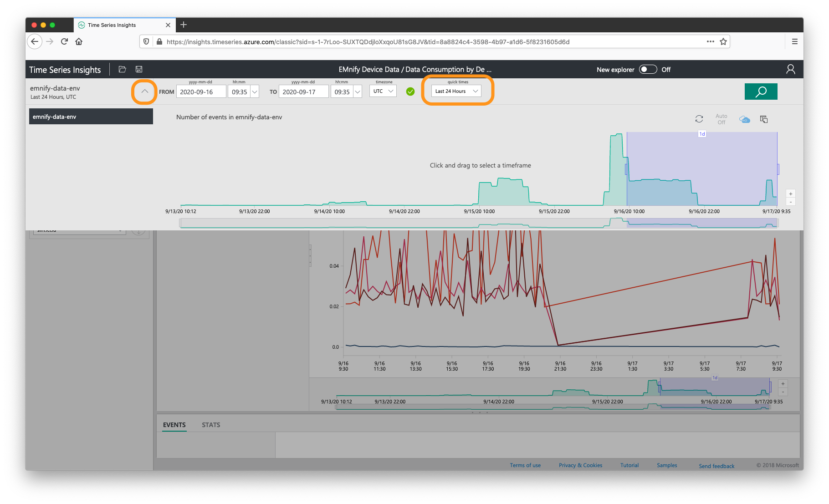
Task: Click the availability chart range scrollbar
Action: click(x=479, y=223)
